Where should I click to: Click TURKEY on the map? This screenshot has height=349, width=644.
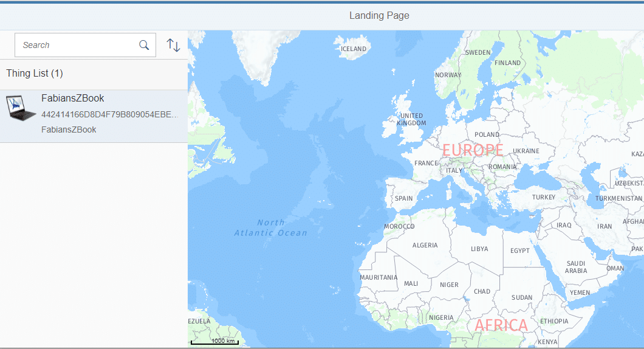click(544, 197)
